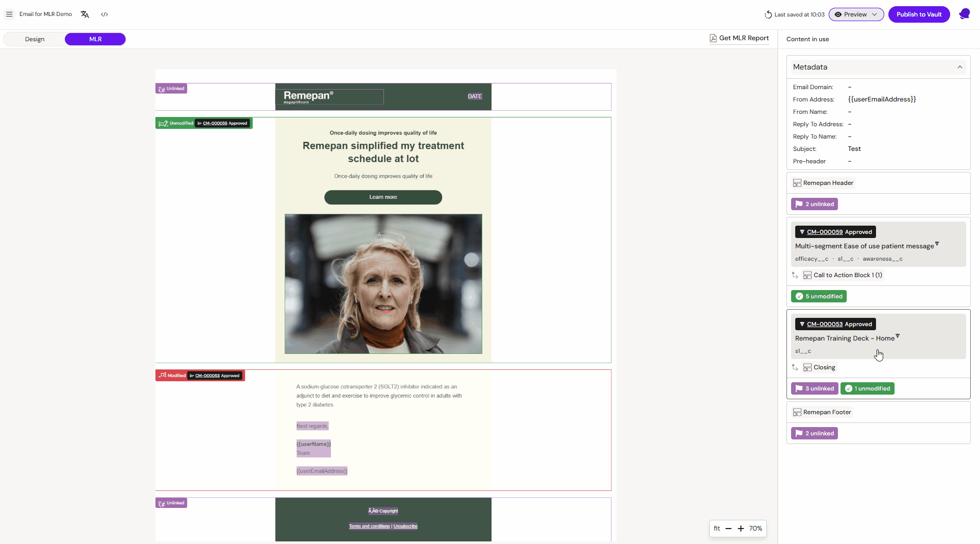Collapse the Metadata panel
The width and height of the screenshot is (980, 544).
[x=959, y=67]
